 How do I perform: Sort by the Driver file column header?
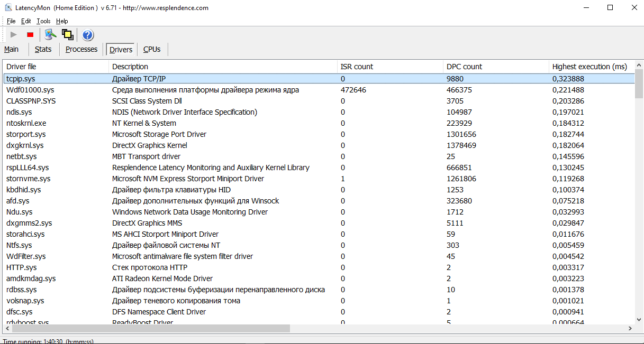point(56,67)
